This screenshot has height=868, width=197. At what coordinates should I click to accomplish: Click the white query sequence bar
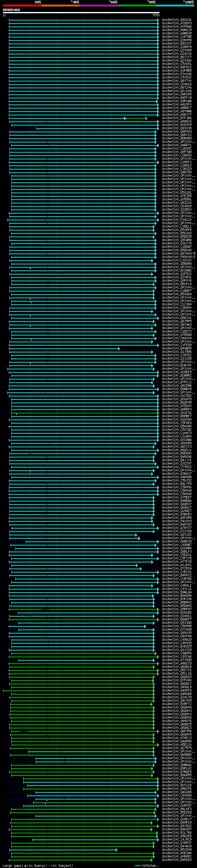(x=81, y=13)
